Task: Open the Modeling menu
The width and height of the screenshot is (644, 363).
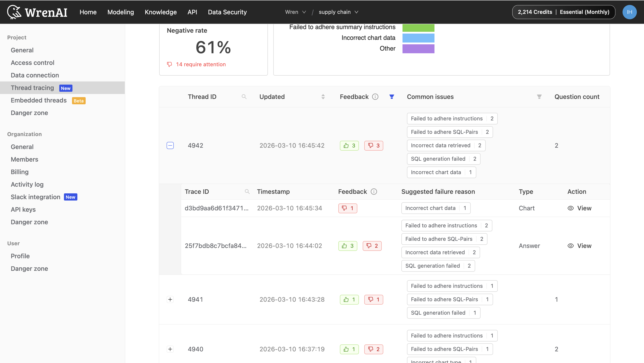Action: click(x=121, y=12)
